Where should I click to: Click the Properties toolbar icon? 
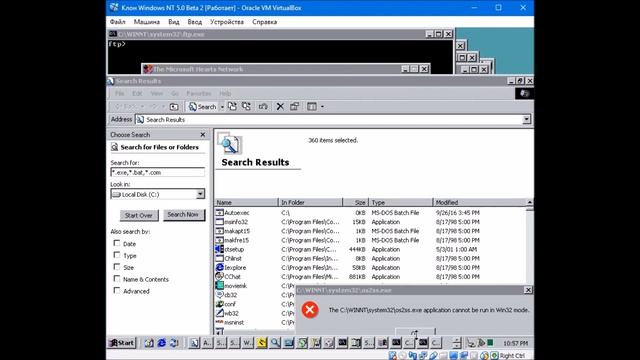click(294, 107)
